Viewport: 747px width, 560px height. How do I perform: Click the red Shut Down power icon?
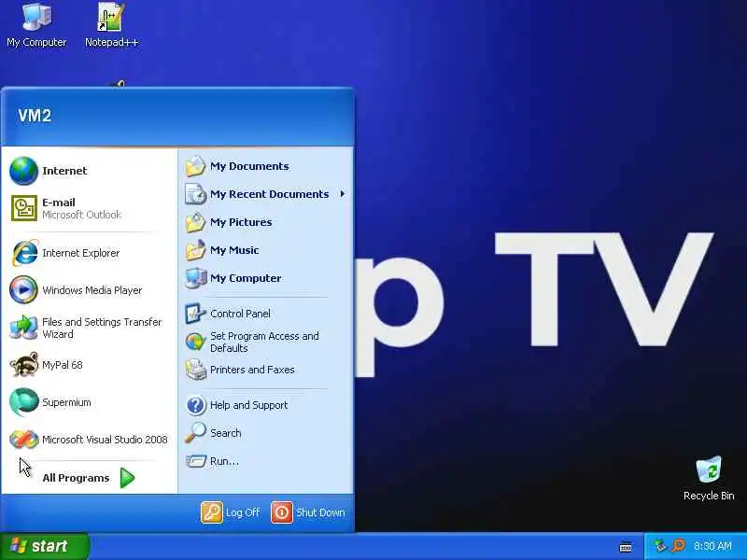(282, 512)
